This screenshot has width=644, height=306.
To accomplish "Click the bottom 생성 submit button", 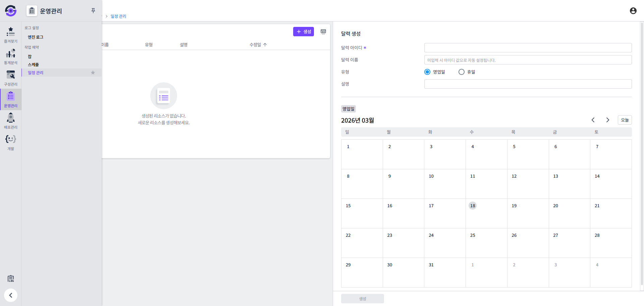I will click(x=363, y=299).
